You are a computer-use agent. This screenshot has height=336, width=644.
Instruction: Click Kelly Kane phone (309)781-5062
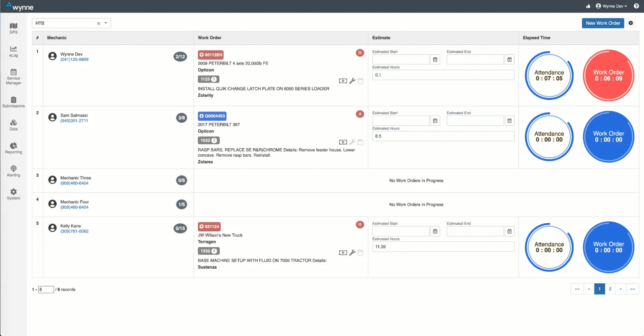pos(74,231)
